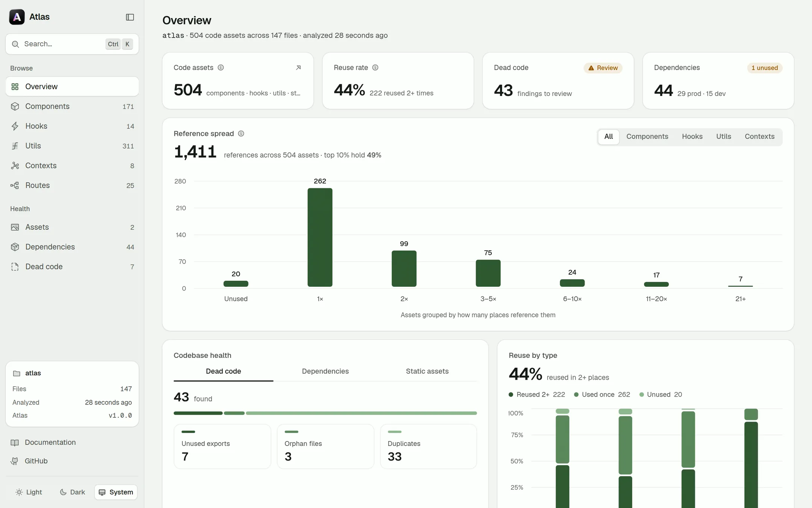Click the Reused 2+ legend dot

coord(511,395)
